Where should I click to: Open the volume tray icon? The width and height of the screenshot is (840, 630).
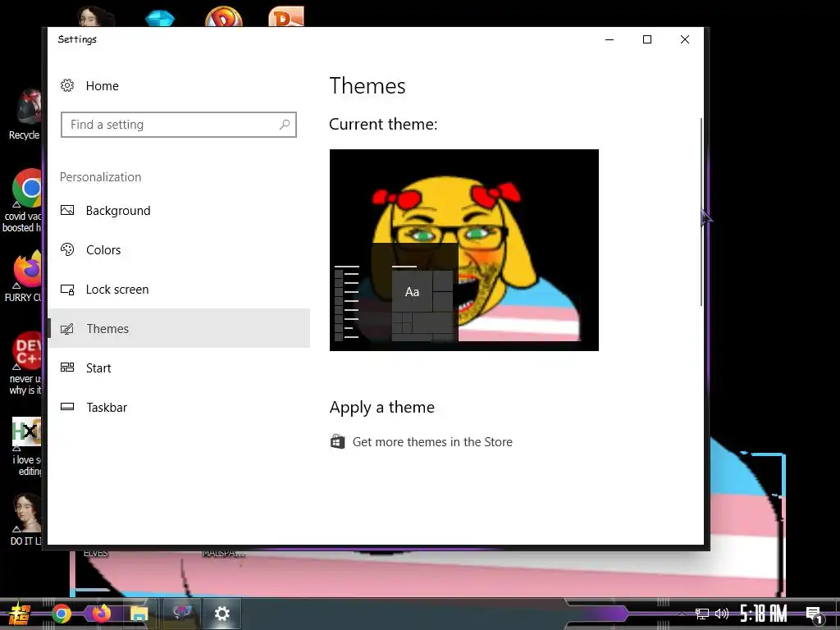[722, 614]
